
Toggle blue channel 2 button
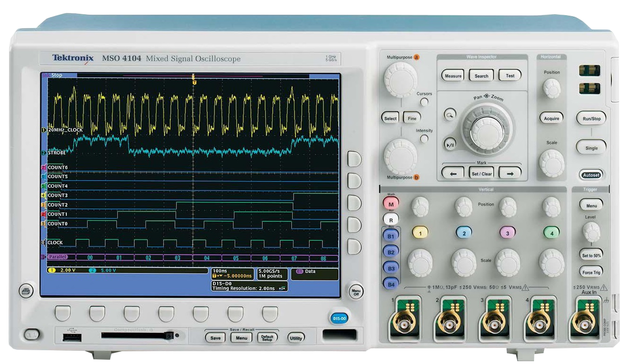click(464, 232)
